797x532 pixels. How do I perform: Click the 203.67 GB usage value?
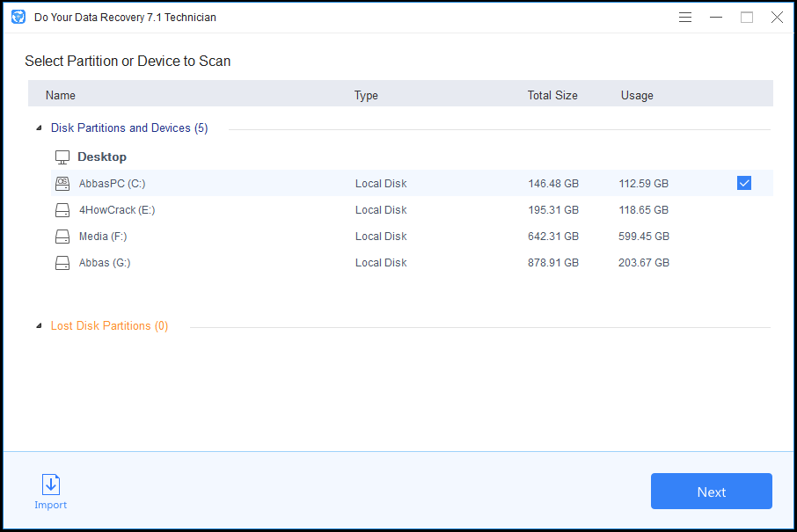click(644, 263)
